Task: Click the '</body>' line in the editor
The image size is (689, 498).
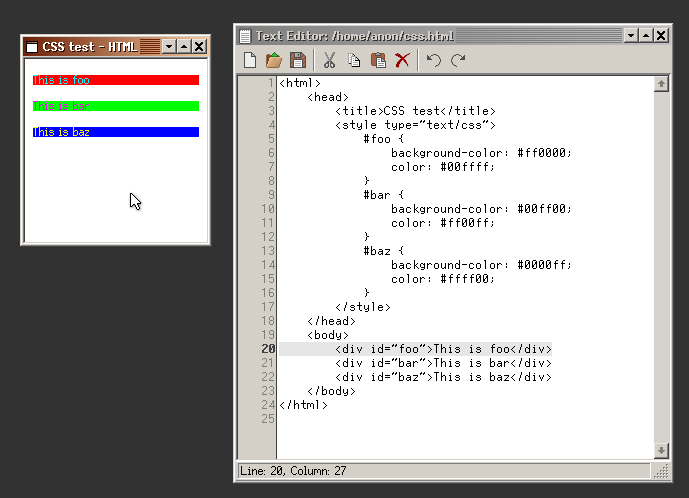Action: (331, 391)
